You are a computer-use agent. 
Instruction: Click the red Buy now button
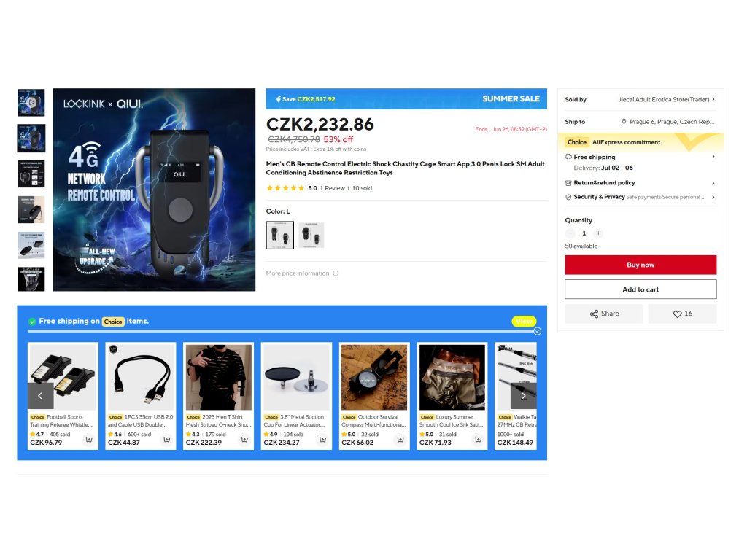pyautogui.click(x=640, y=265)
